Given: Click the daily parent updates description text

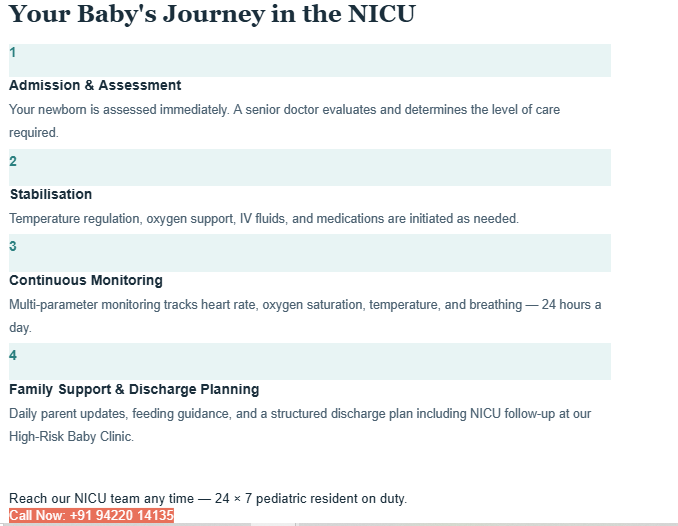Looking at the screenshot, I should [300, 425].
